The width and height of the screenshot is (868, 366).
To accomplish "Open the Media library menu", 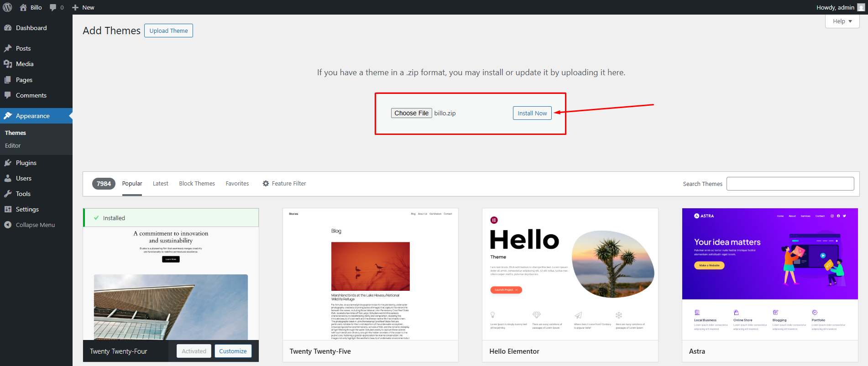I will point(25,64).
